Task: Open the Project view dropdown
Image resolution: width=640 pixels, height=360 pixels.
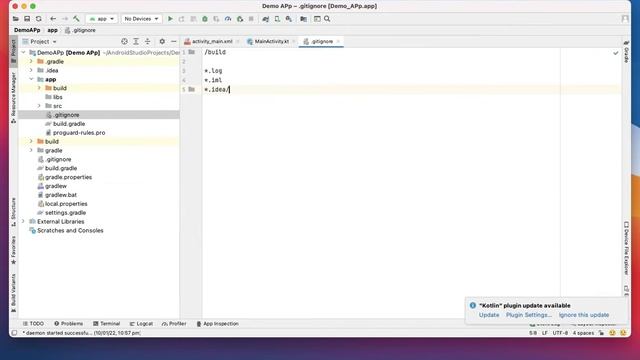Action: click(x=40, y=42)
